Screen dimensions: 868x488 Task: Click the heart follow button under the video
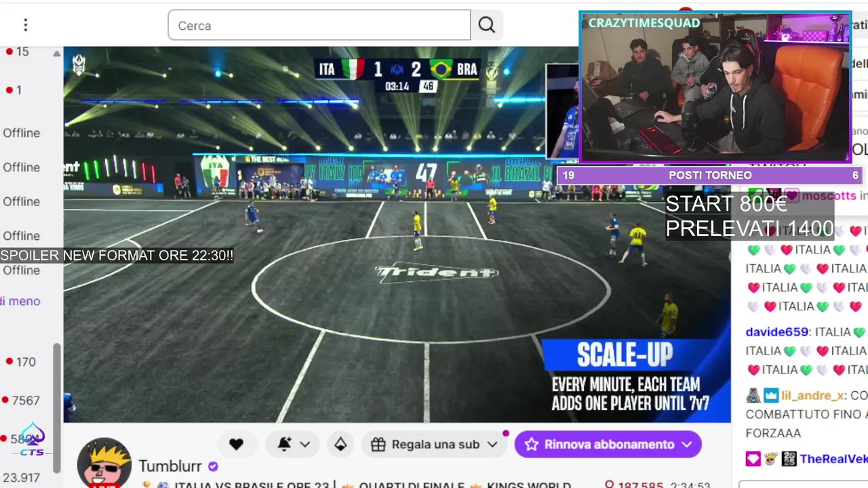pos(236,445)
